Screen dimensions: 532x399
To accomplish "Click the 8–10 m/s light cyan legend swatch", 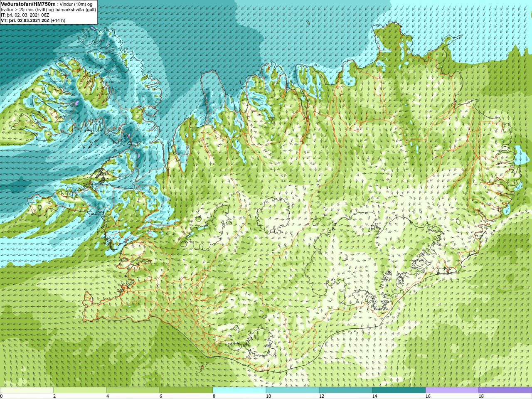I will 239,390.
